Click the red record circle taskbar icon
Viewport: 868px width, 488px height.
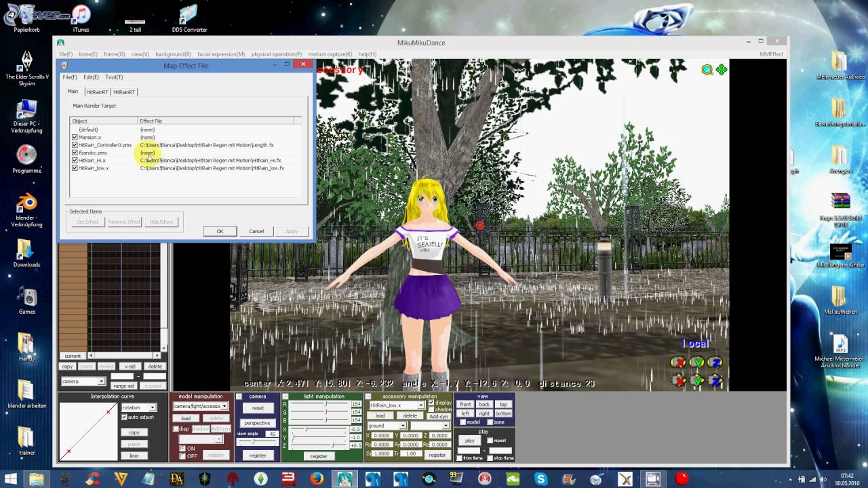[682, 479]
